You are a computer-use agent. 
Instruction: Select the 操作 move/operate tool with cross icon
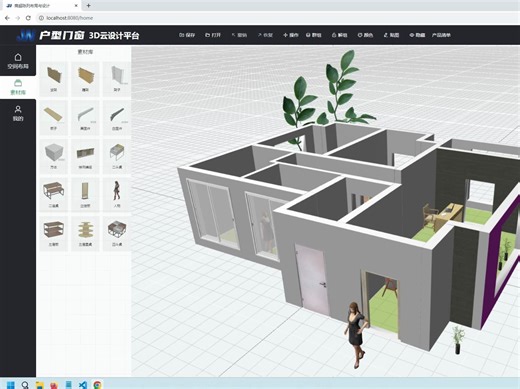pyautogui.click(x=291, y=35)
